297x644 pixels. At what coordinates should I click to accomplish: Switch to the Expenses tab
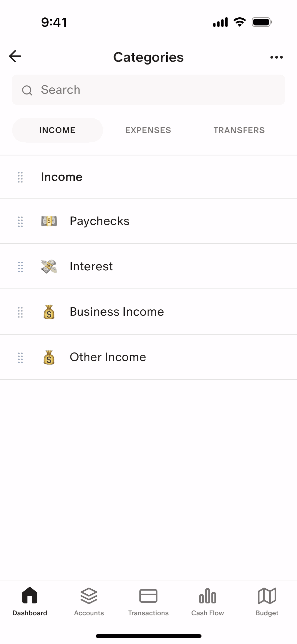coord(148,130)
